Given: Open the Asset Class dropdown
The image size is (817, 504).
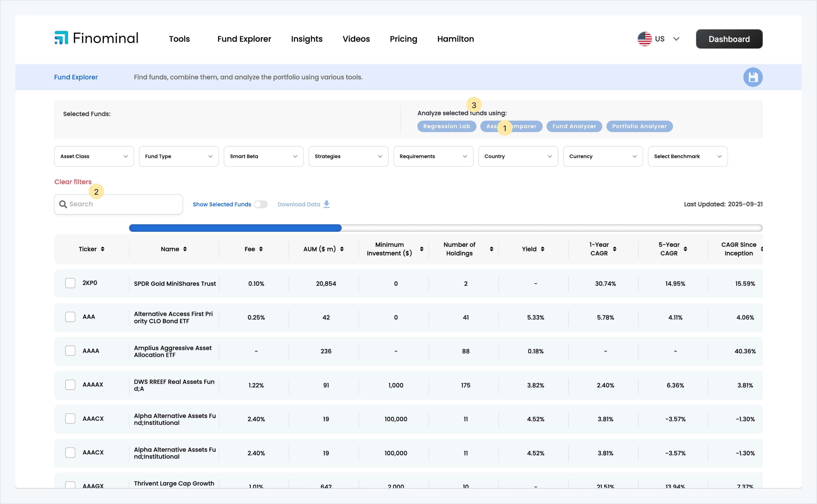Looking at the screenshot, I should (94, 156).
